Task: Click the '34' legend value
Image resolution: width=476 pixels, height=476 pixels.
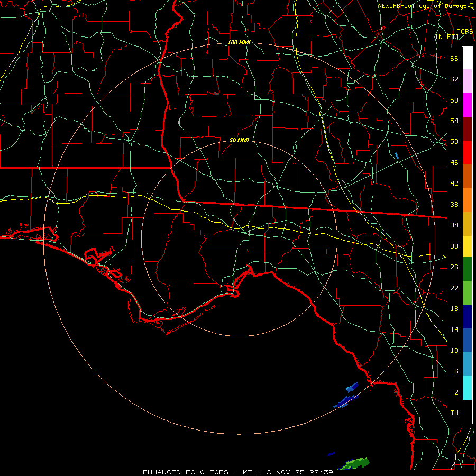Action: coord(454,225)
